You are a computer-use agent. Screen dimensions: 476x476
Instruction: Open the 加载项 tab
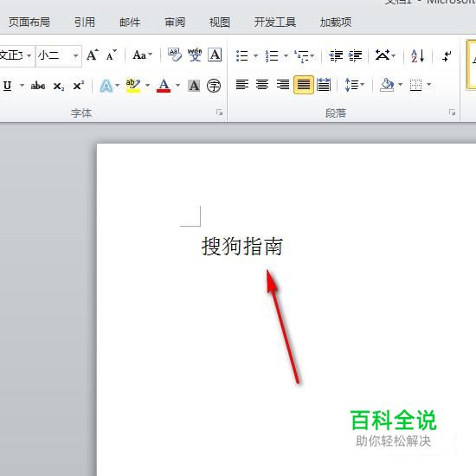coord(336,22)
